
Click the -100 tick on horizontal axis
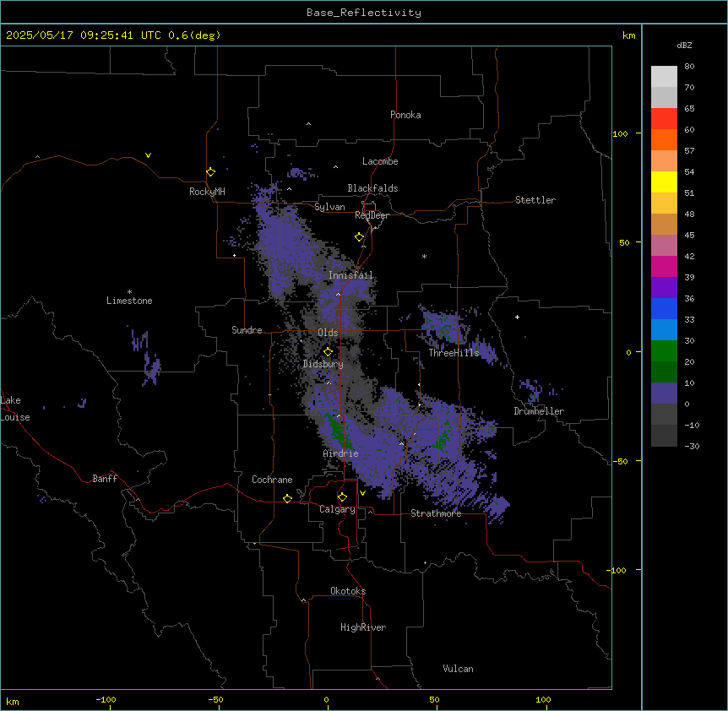pos(106,699)
